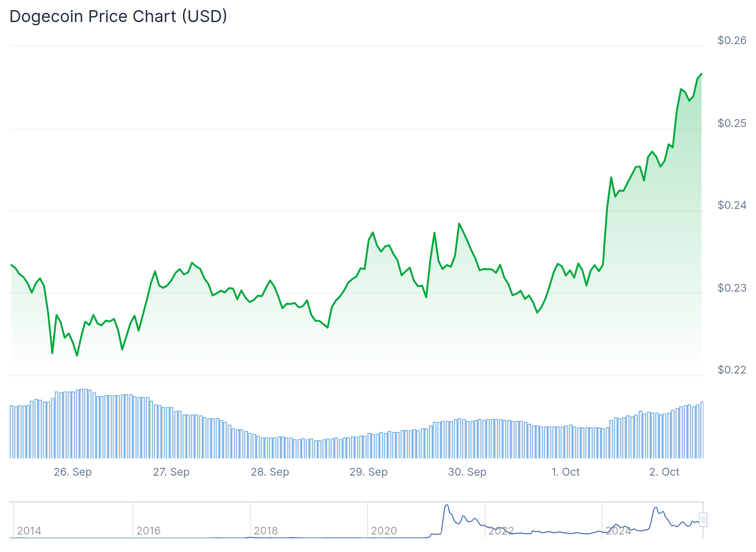Jump to 2014 in the navigator timeline

click(29, 531)
